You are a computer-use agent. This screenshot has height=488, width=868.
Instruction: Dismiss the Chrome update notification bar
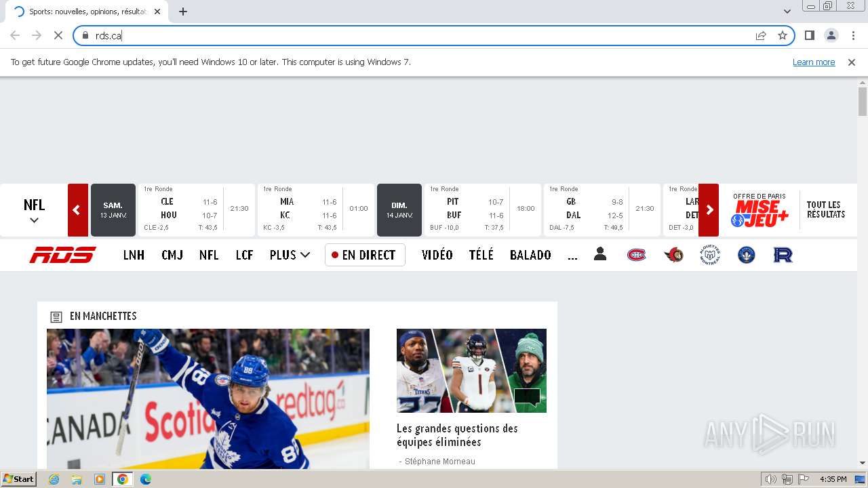pos(852,62)
